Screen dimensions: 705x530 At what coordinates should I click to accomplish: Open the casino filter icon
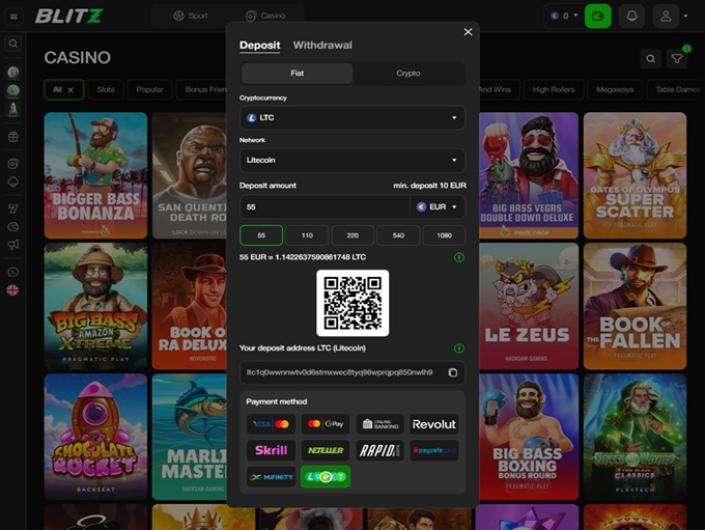point(678,59)
